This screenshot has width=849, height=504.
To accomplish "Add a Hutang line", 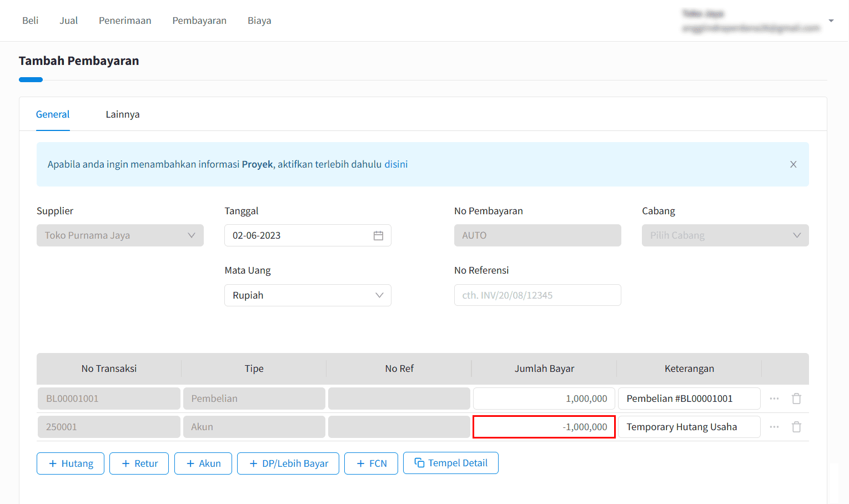I will pyautogui.click(x=71, y=463).
